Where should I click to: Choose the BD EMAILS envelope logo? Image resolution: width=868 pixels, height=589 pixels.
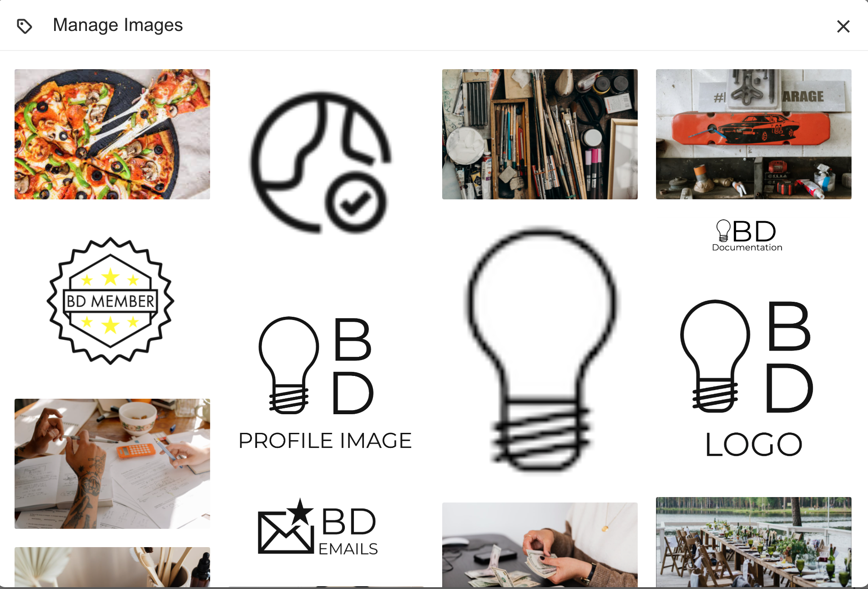click(x=318, y=527)
